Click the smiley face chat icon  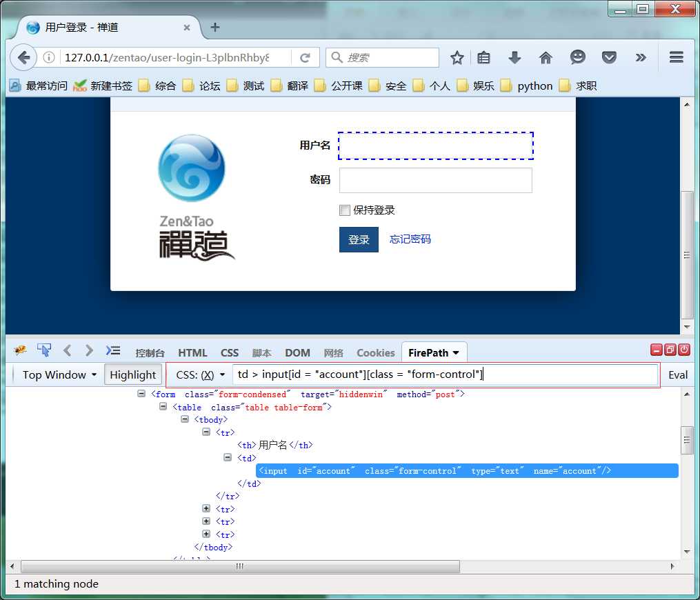coord(577,57)
